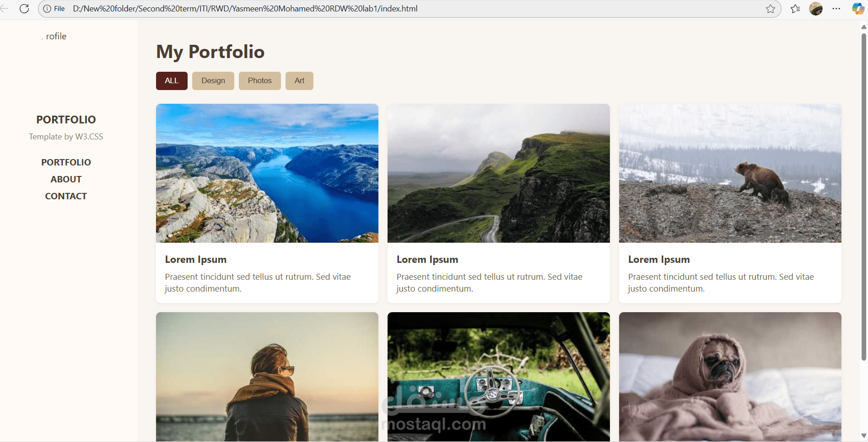The image size is (868, 442).
Task: Reload the page with the refresh icon
Action: (24, 9)
